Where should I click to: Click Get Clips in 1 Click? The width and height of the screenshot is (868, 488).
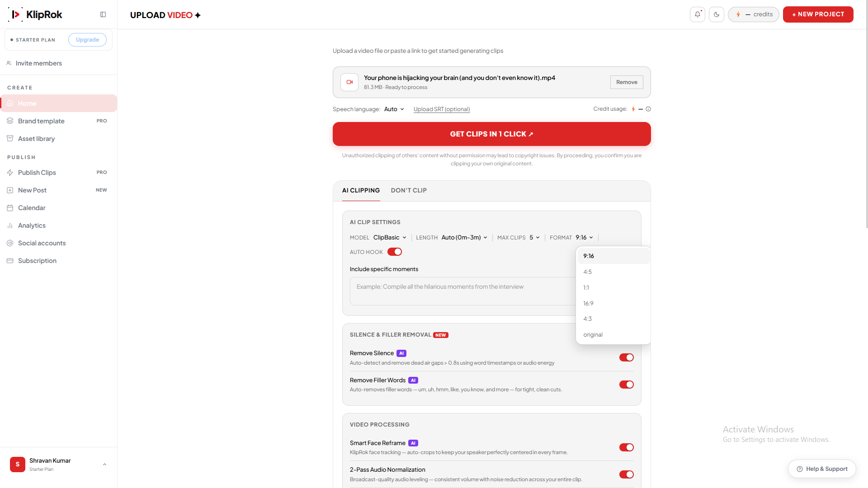coord(491,134)
